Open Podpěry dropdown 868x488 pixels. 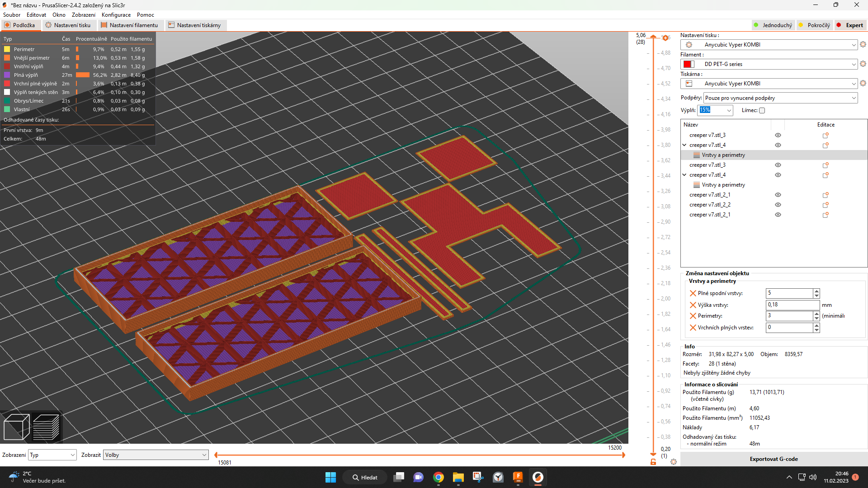point(781,98)
